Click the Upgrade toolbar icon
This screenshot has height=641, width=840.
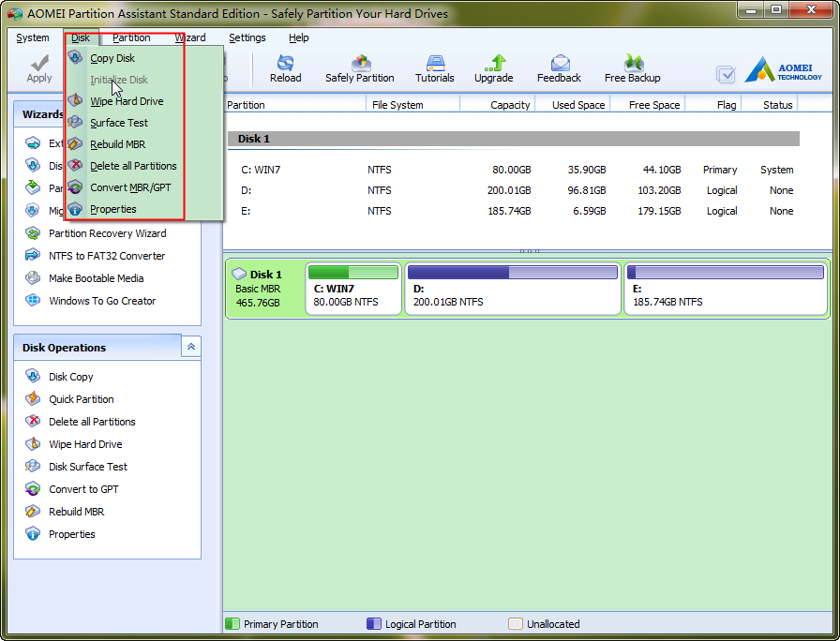click(x=495, y=62)
